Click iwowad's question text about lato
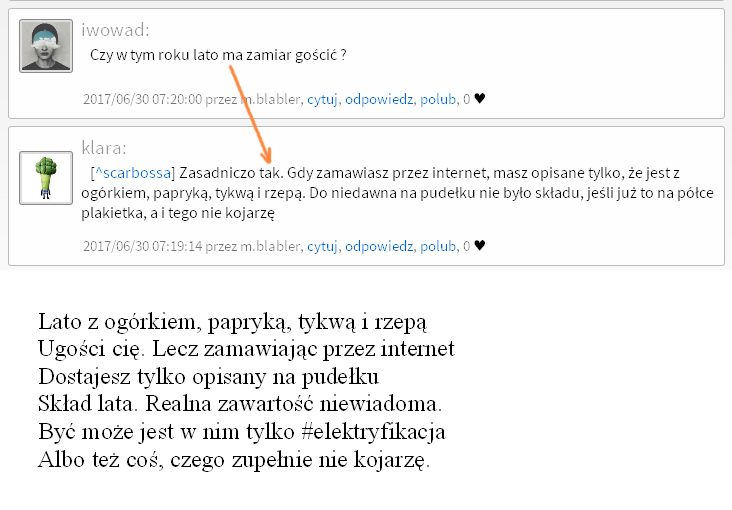Viewport: 732px width, 510px height. pyautogui.click(x=218, y=56)
